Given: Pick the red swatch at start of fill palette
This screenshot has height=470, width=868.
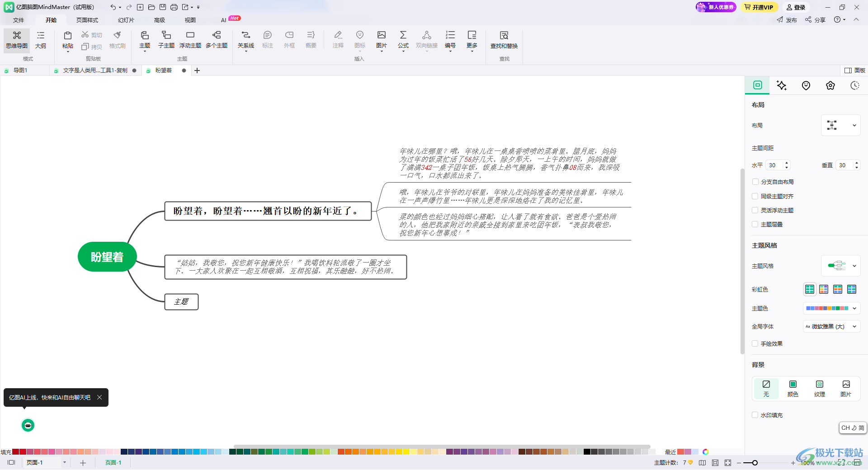Looking at the screenshot, I should pos(16,452).
